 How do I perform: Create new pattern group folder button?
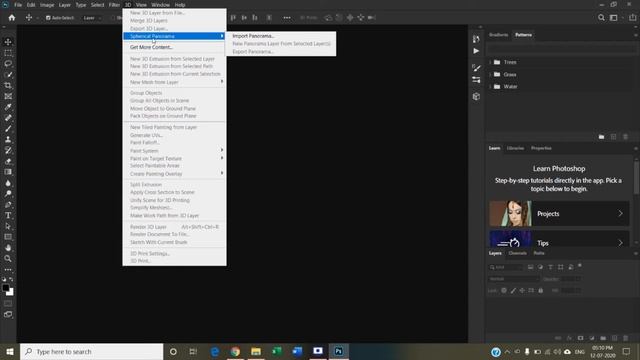pos(601,137)
